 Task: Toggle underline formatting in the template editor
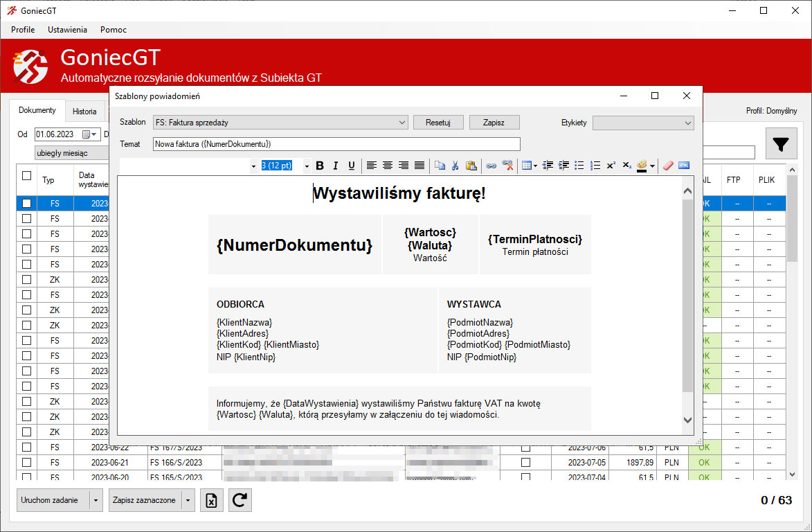352,166
